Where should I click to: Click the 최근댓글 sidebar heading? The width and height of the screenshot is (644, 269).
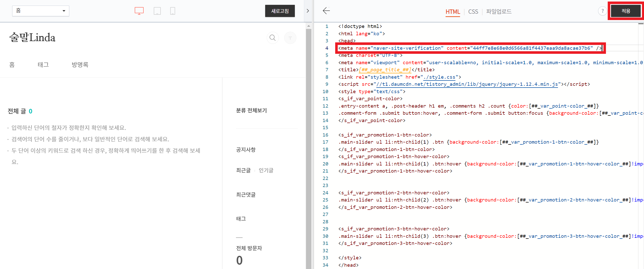246,195
